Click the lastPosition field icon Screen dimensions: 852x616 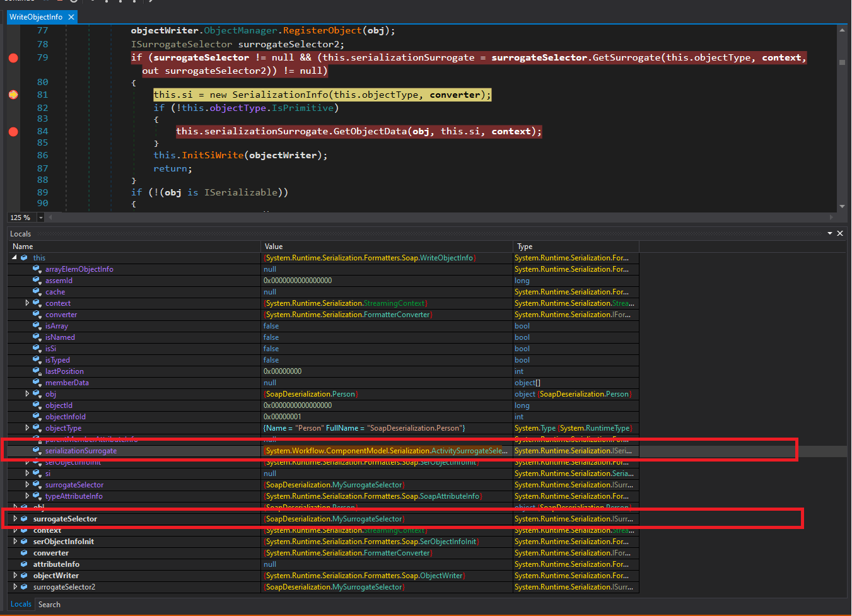pos(37,371)
